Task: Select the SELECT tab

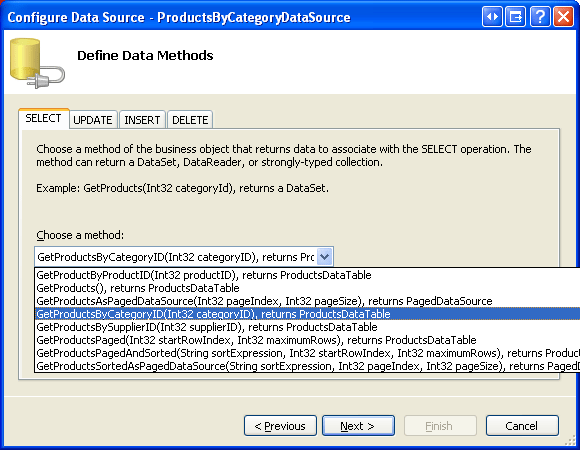Action: coord(44,118)
